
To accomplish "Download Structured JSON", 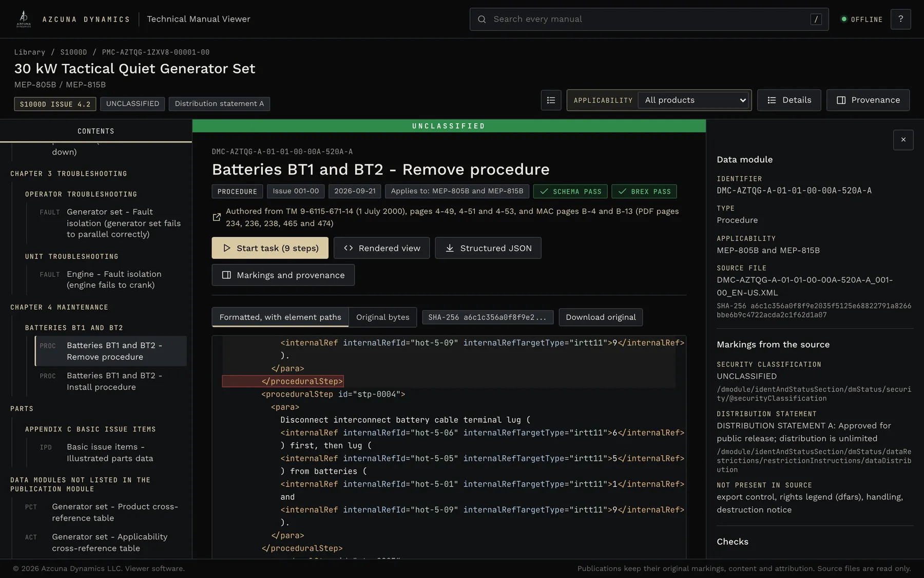I will [488, 248].
